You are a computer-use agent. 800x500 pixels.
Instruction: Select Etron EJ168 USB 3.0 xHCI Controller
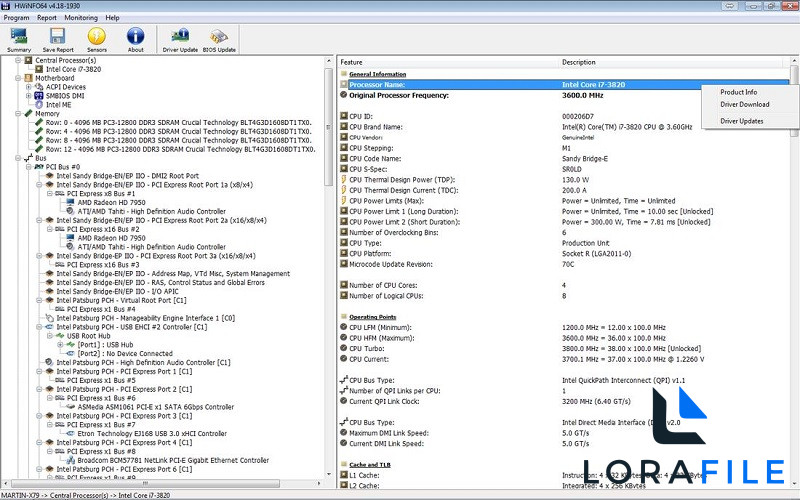(x=152, y=433)
